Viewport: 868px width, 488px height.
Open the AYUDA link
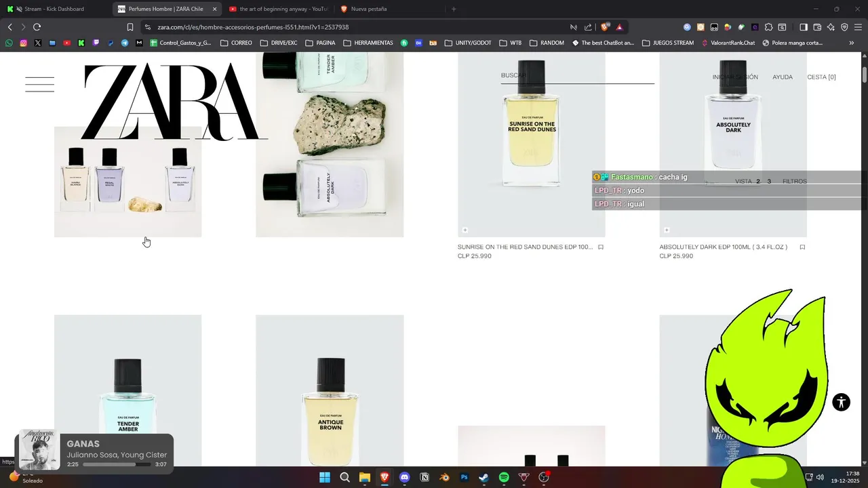pos(783,77)
